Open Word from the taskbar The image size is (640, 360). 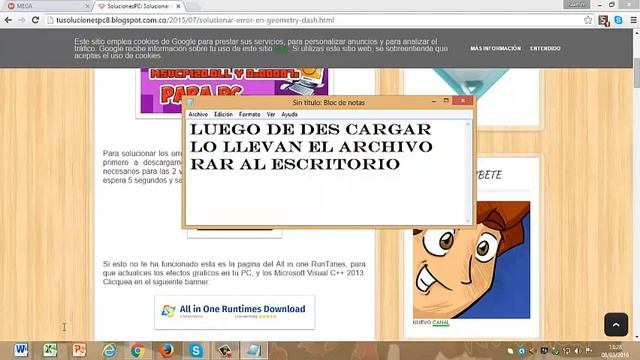click(21, 350)
